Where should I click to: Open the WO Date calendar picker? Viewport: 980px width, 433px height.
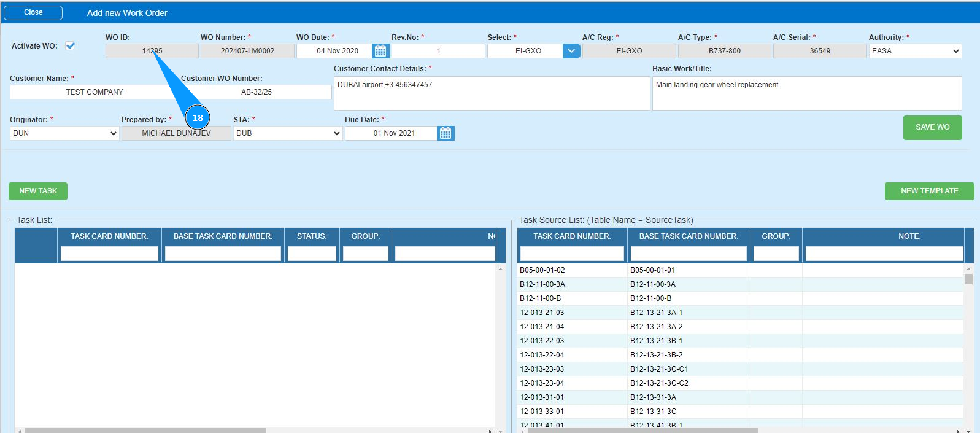(380, 51)
